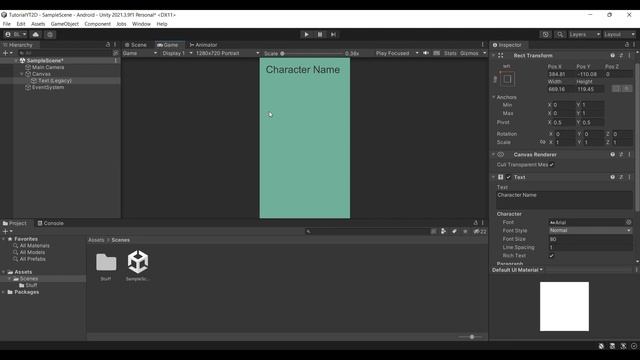Open the Font Style Normal dropdown
Viewport: 640px width, 360px height.
click(x=590, y=231)
